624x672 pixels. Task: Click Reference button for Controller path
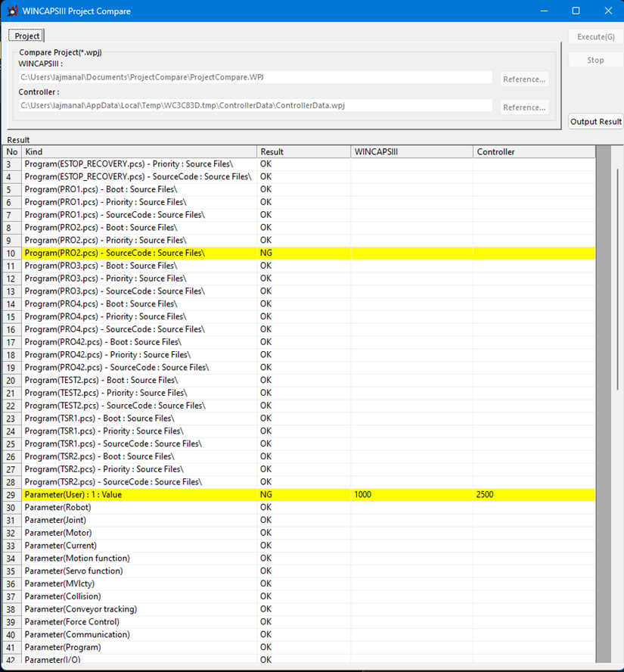coord(524,107)
